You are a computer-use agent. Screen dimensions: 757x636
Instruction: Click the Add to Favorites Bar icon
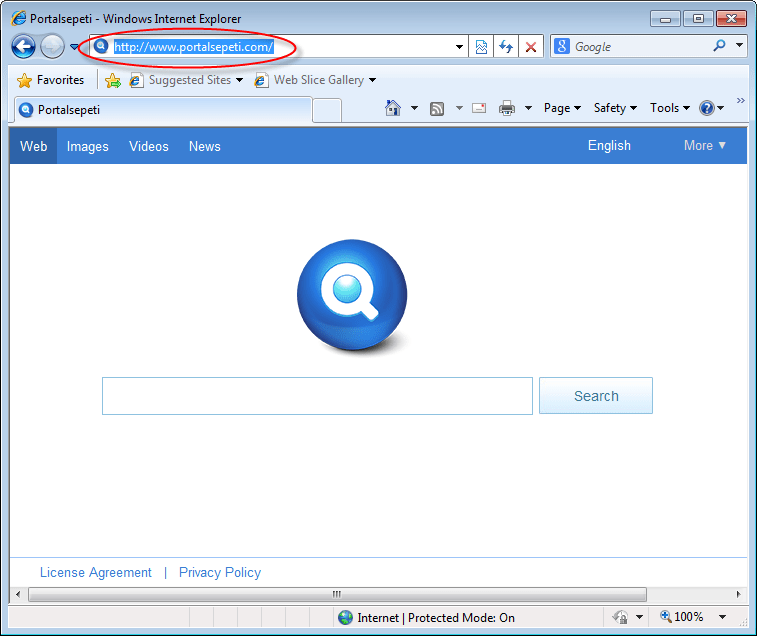pyautogui.click(x=112, y=80)
